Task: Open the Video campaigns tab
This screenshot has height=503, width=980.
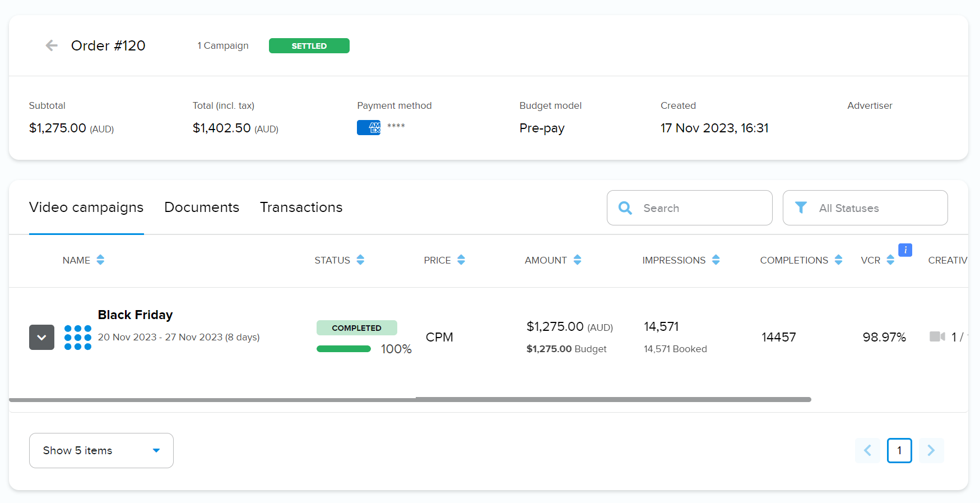Action: pos(86,207)
